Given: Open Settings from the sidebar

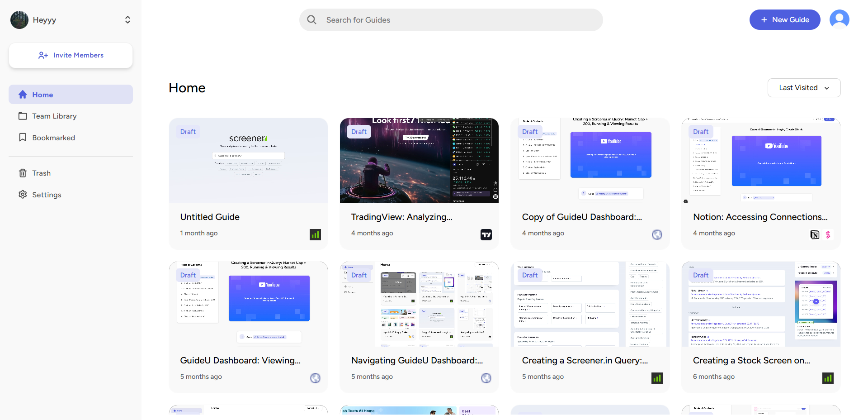Looking at the screenshot, I should (x=46, y=195).
